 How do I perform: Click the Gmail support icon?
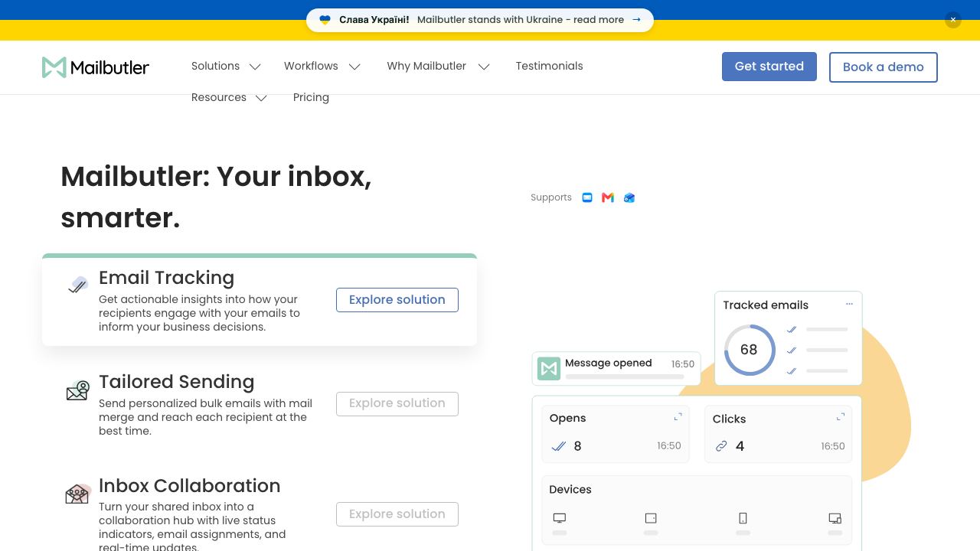pyautogui.click(x=608, y=197)
